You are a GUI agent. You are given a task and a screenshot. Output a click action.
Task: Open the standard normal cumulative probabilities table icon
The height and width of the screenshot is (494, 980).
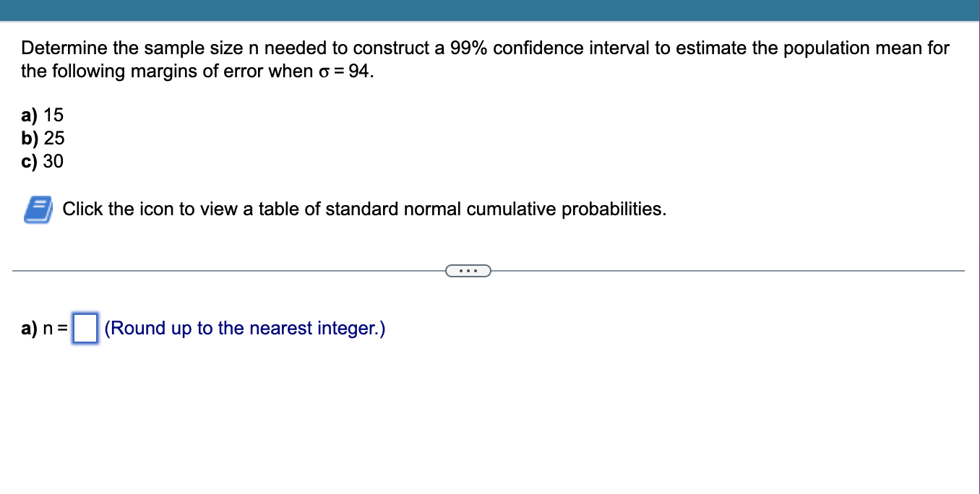click(x=38, y=209)
